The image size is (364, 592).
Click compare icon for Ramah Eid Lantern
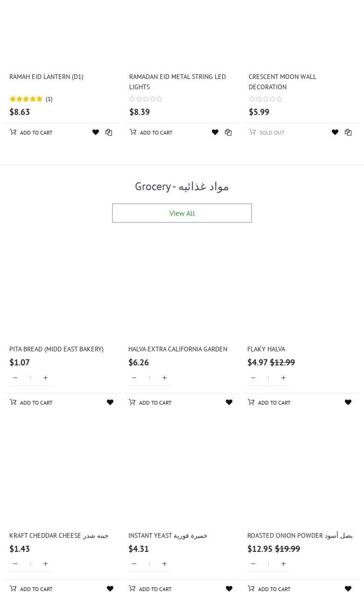(109, 132)
